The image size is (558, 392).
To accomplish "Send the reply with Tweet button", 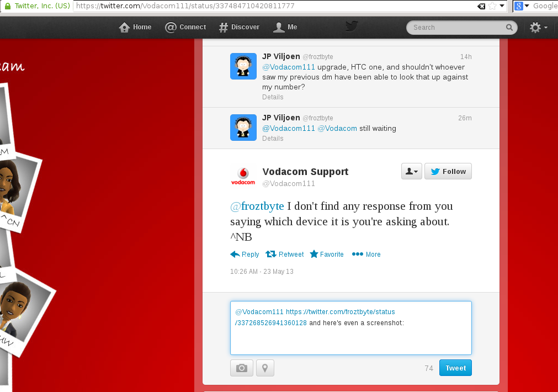I will pyautogui.click(x=455, y=368).
